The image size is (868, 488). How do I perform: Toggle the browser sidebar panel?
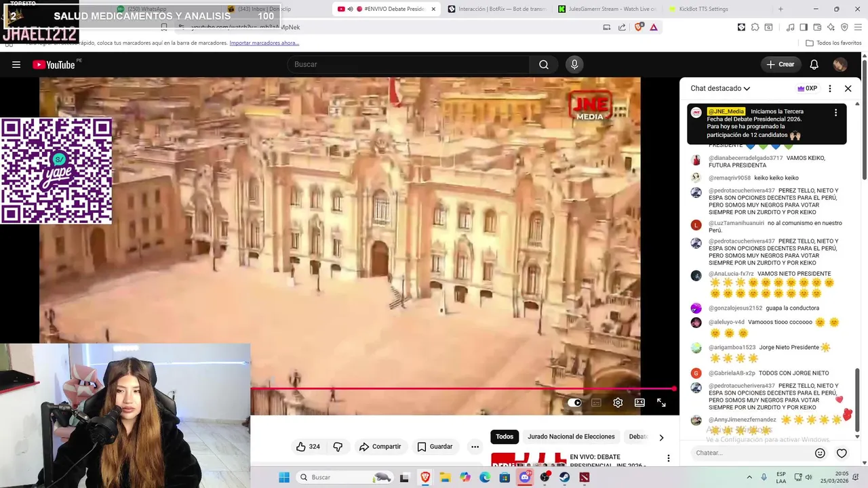(x=804, y=27)
